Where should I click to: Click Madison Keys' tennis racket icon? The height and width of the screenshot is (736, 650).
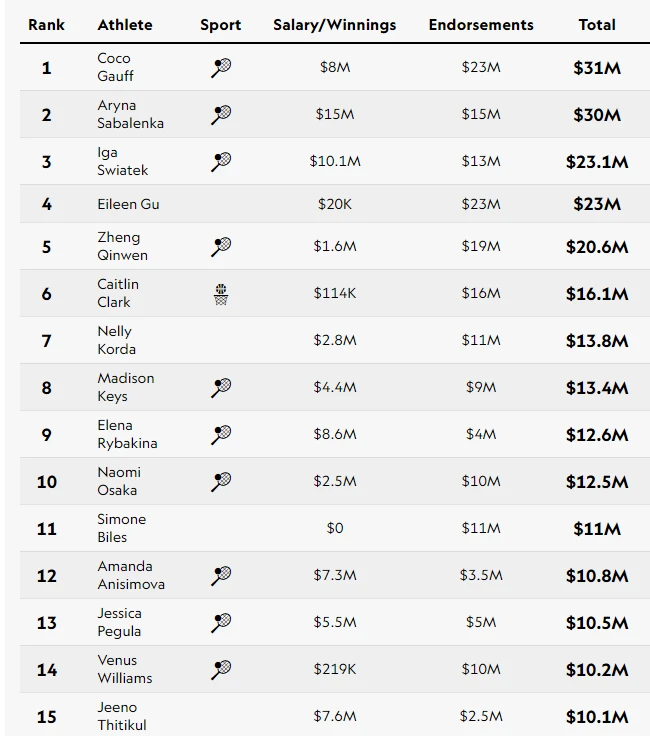coord(221,387)
